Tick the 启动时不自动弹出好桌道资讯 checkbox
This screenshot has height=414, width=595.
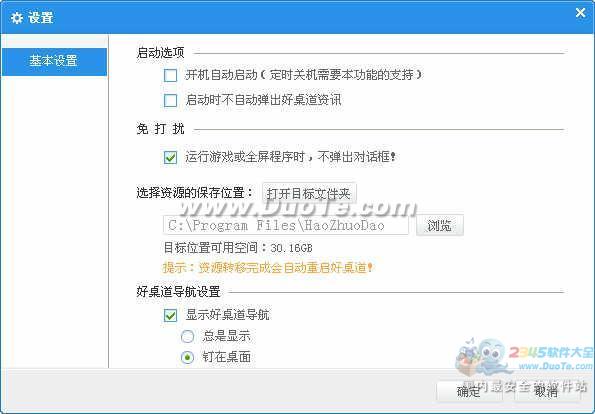pos(170,101)
